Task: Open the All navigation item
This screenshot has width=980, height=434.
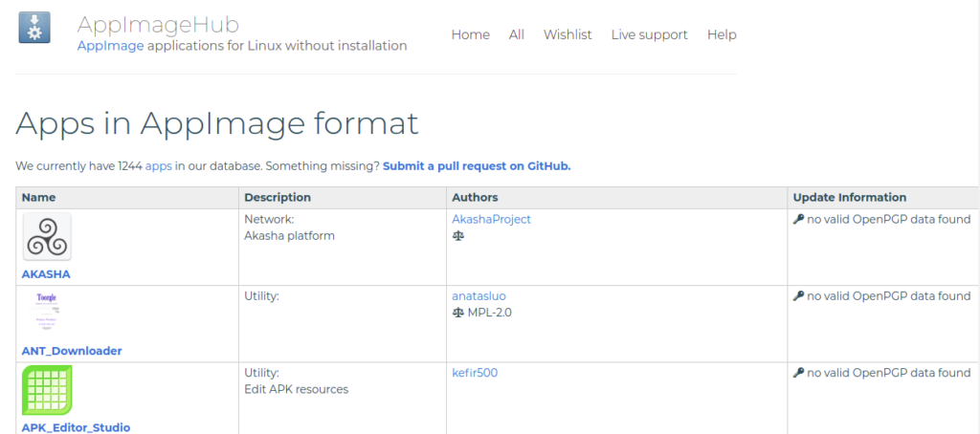Action: point(517,34)
